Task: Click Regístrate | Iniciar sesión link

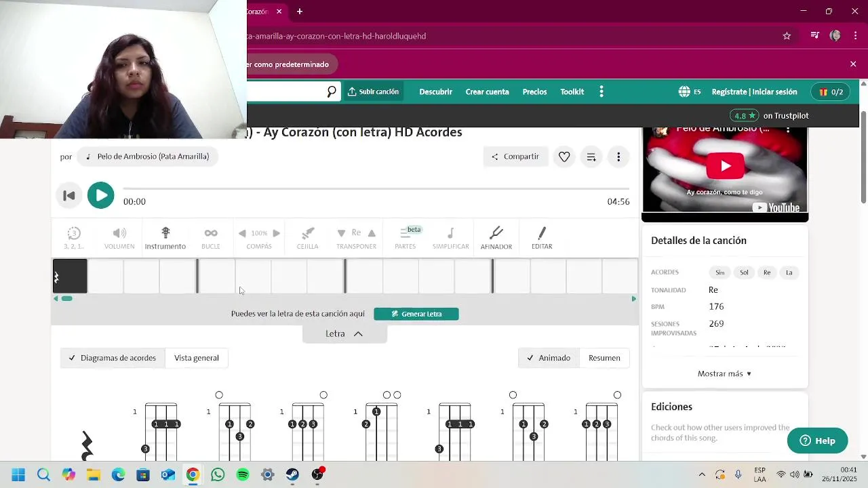Action: 754,91
